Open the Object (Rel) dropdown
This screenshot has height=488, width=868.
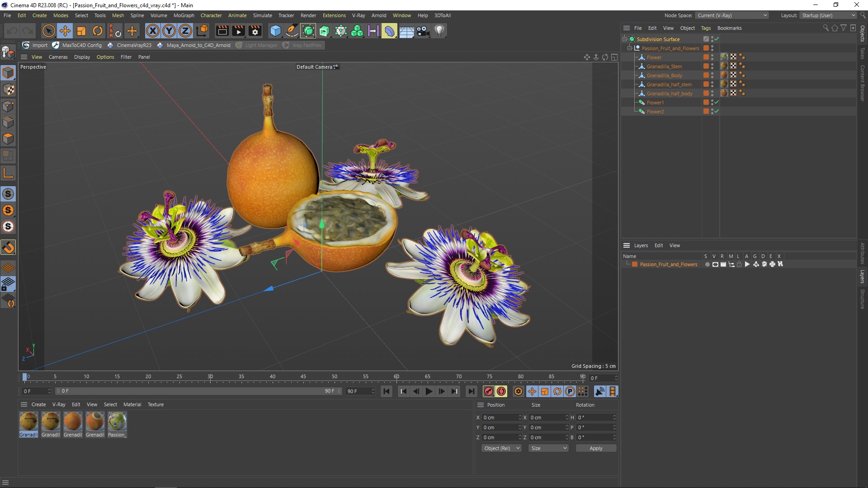click(501, 448)
